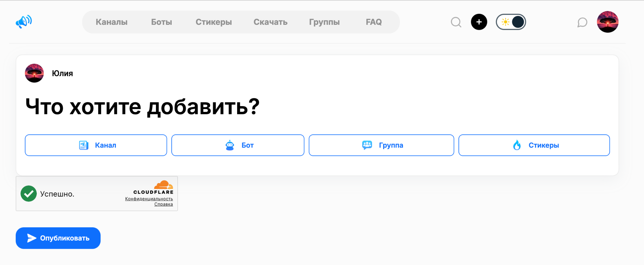Screen dimensions: 644x265
Task: Select the group chat icon beside Группа
Action: click(368, 145)
